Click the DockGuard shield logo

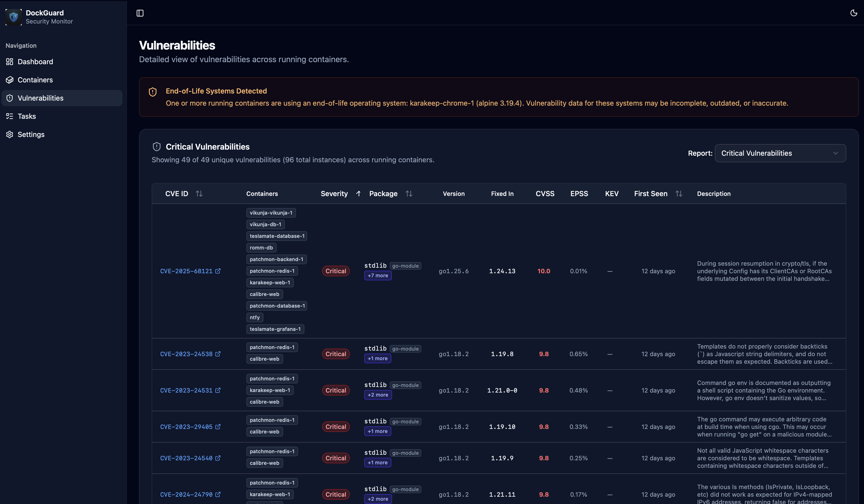click(14, 17)
